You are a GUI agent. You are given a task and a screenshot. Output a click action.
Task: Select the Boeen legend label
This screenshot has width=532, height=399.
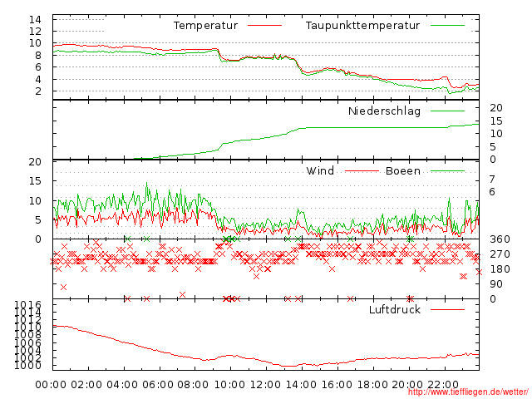[402, 170]
